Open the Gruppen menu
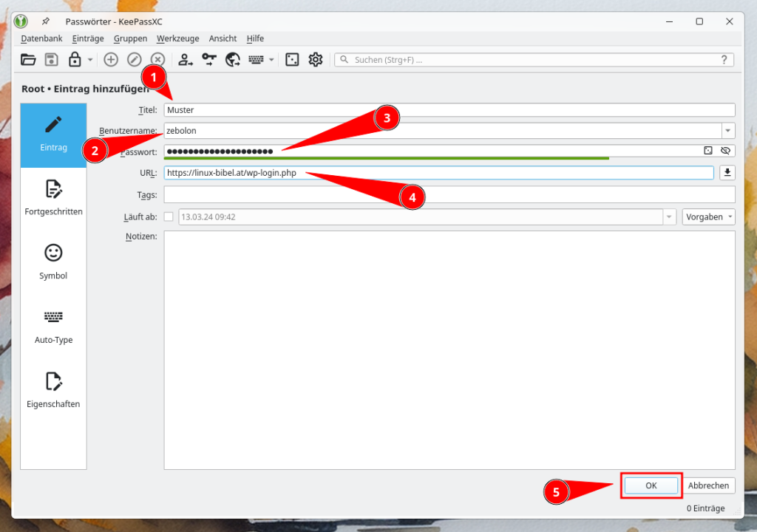Viewport: 757px width, 532px height. pos(130,38)
